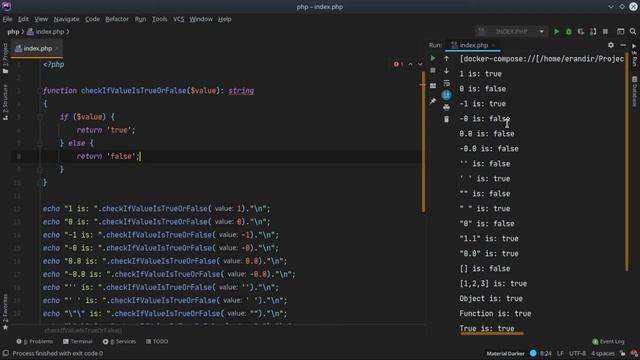Click the 8:24 cursor position indicator
This screenshot has height=360, width=640.
click(546, 353)
